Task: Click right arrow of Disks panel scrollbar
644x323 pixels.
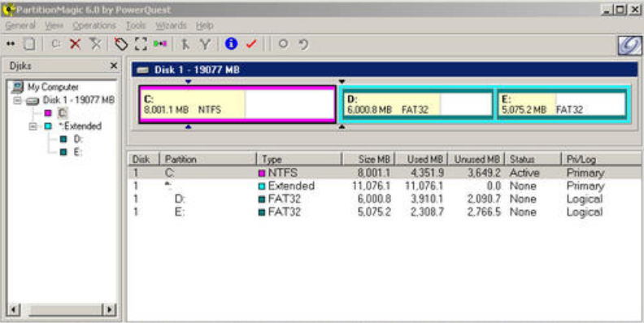Action: 109,309
